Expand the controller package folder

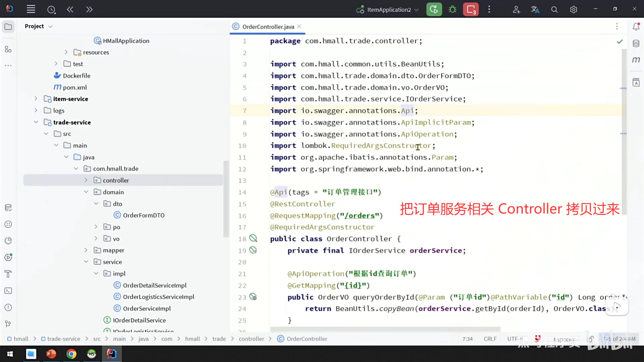coord(86,180)
